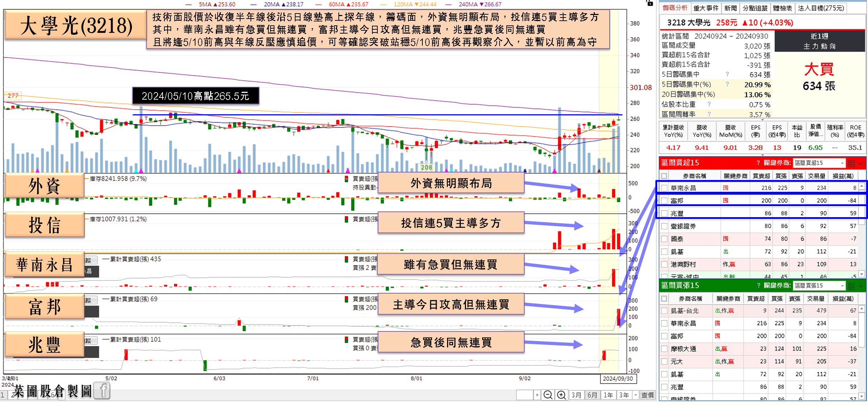Click collapse triangle above 區間買超15 panel

pos(762,155)
